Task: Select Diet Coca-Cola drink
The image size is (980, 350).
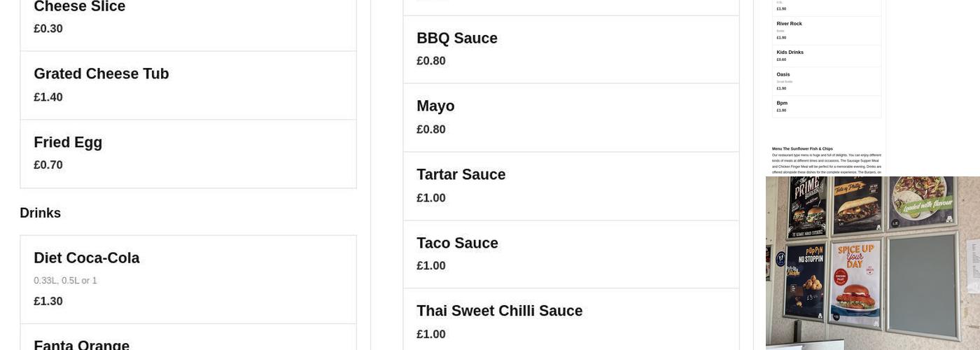Action: point(87,258)
